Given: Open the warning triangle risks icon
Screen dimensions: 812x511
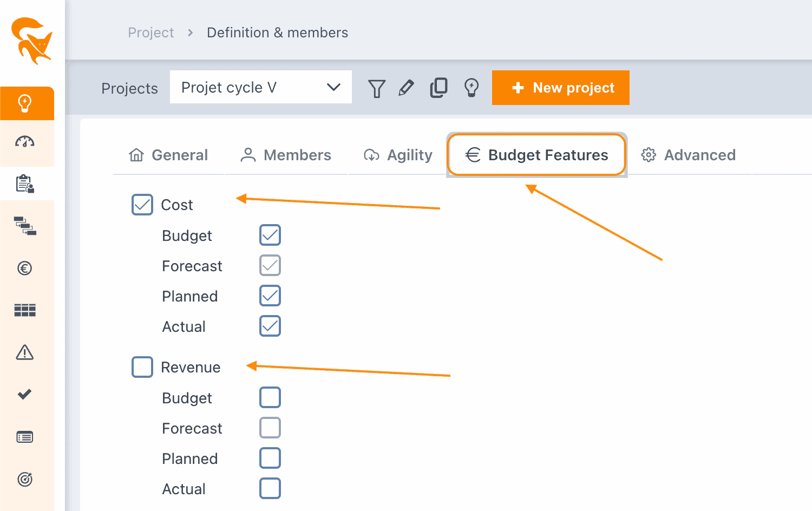Looking at the screenshot, I should [25, 352].
